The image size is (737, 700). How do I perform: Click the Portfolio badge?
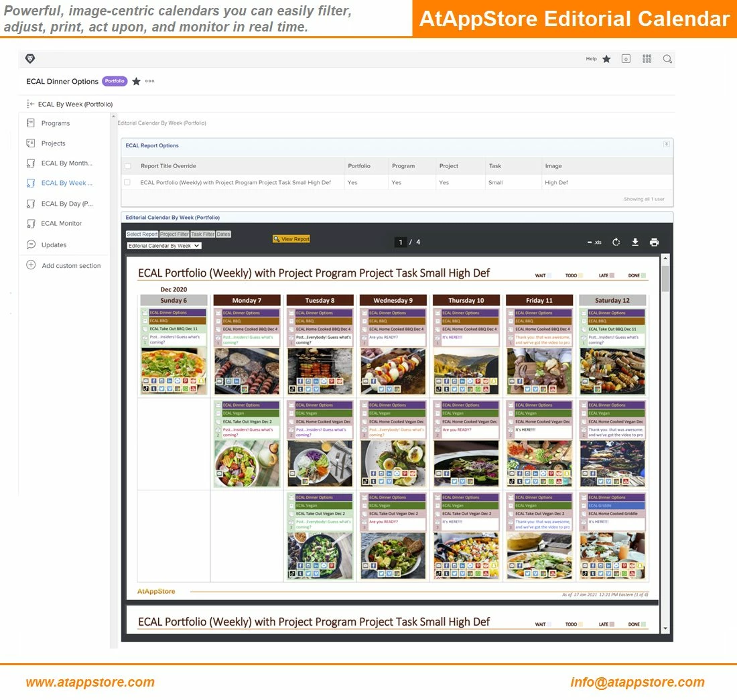115,81
